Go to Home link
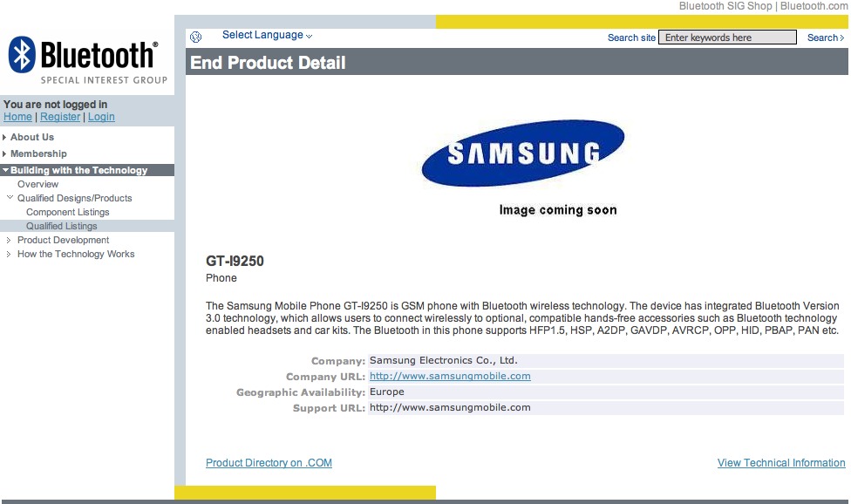This screenshot has width=851, height=504. [x=18, y=117]
